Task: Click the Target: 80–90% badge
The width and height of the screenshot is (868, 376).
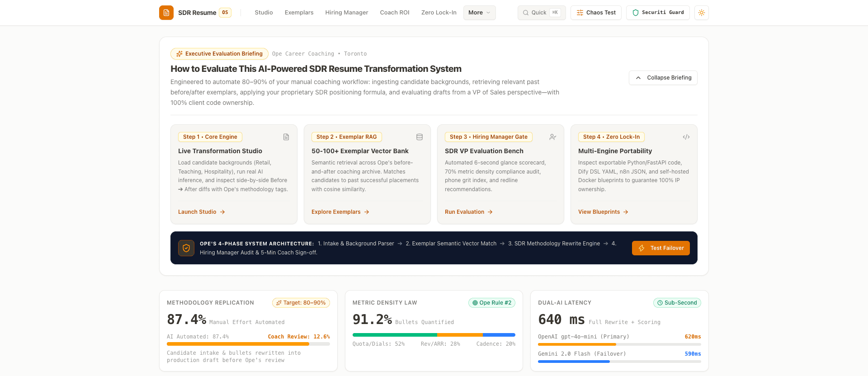Action: (x=301, y=303)
